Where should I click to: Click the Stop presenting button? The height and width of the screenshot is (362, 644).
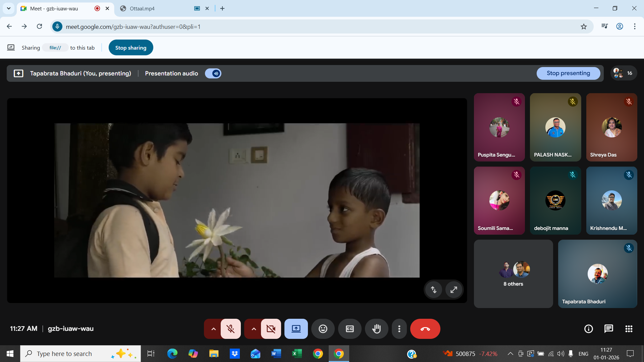coord(568,73)
